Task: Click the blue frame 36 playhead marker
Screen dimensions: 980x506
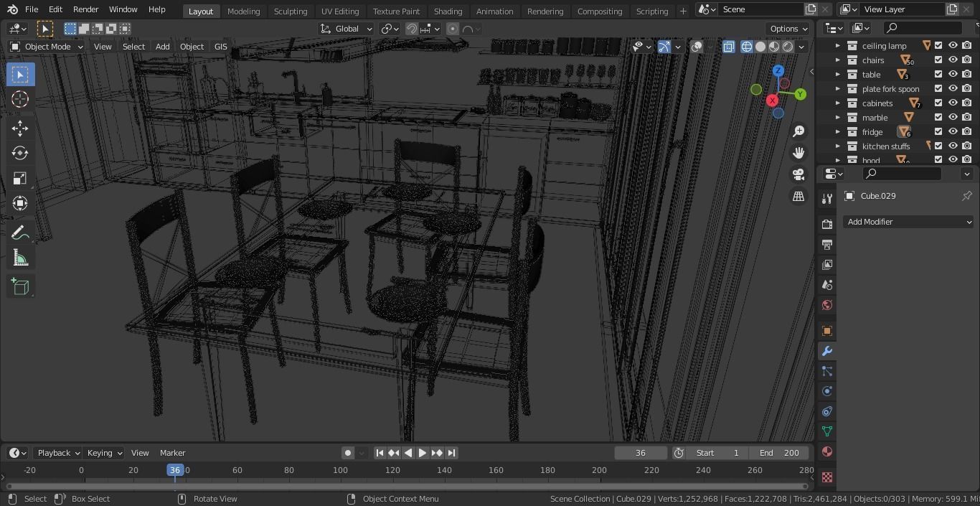Action: tap(175, 470)
